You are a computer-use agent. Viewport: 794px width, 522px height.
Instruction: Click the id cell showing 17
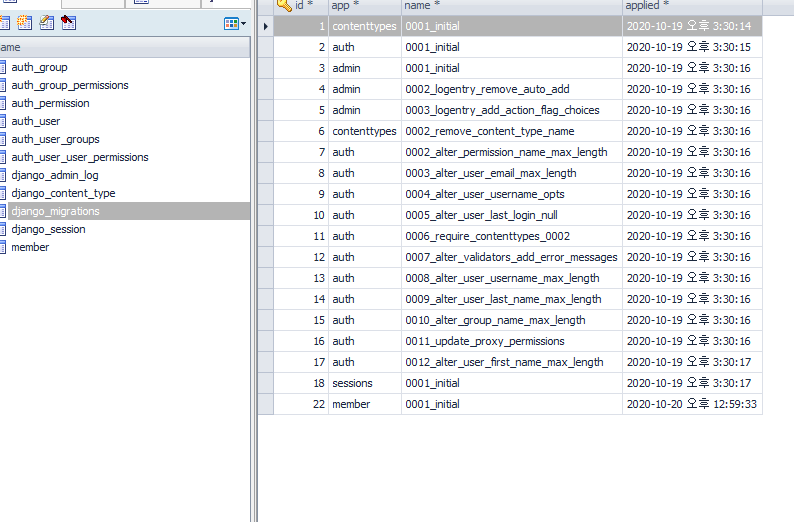point(301,363)
